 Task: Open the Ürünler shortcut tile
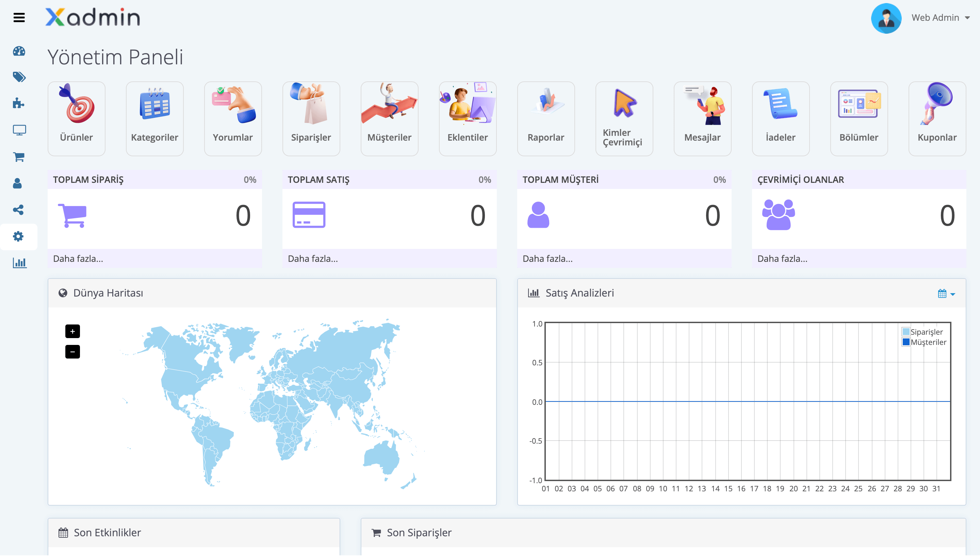click(x=76, y=118)
